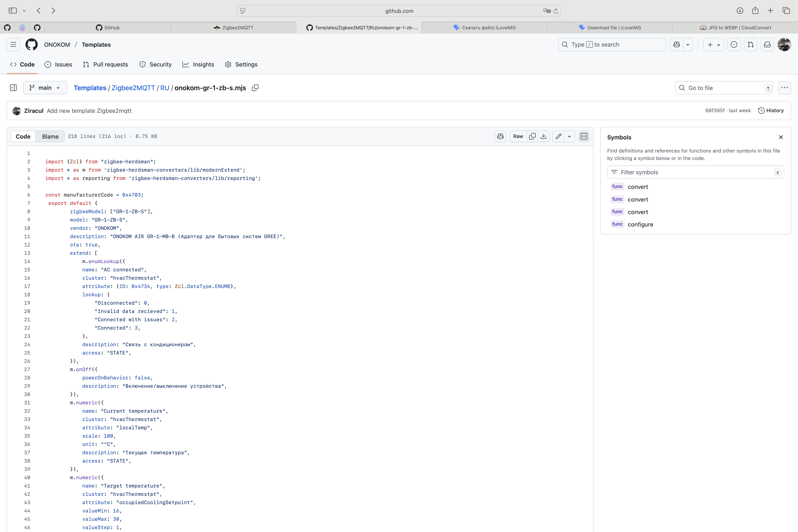Edit this file with the pencil icon
The width and height of the screenshot is (798, 532).
point(558,136)
